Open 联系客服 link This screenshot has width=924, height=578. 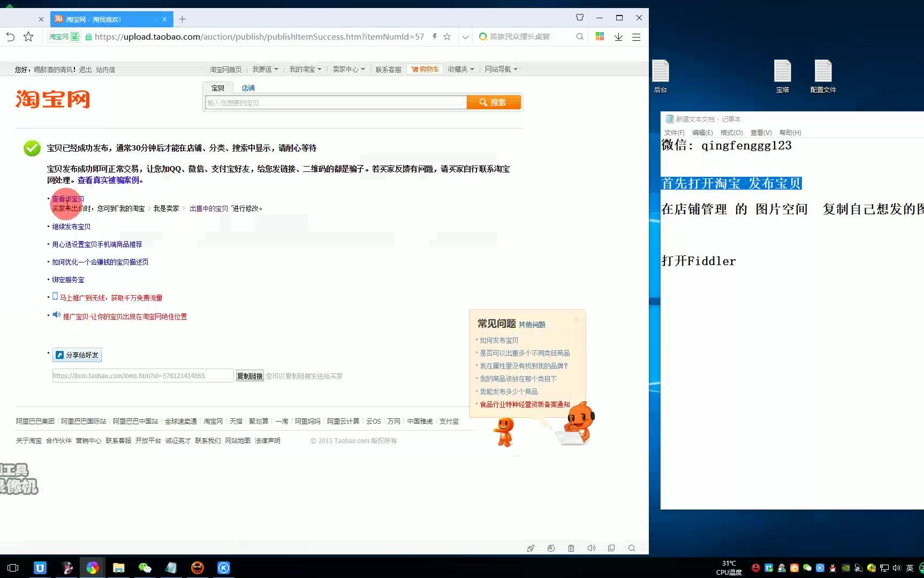point(388,69)
